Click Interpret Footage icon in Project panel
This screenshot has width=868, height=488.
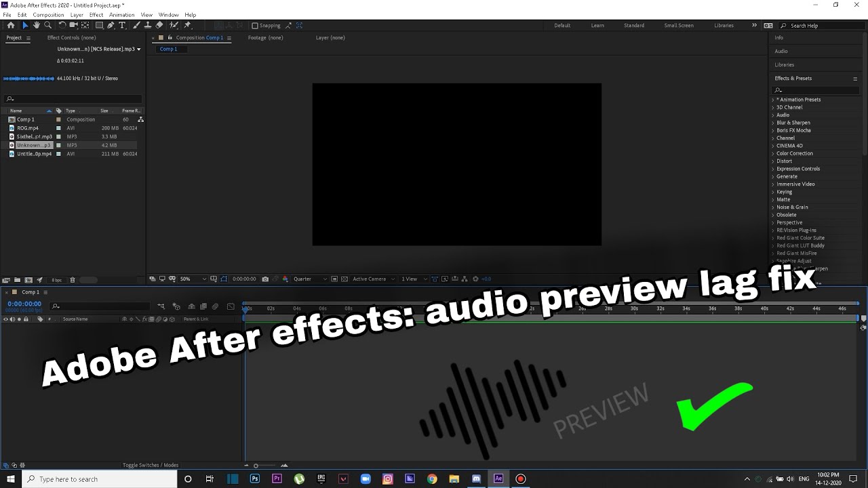(6, 279)
